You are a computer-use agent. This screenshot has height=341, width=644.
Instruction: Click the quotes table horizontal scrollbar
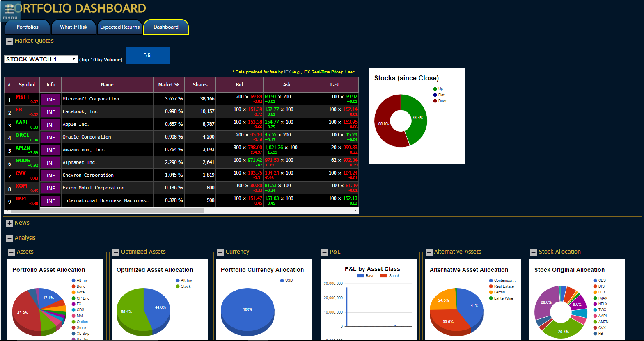[108, 210]
